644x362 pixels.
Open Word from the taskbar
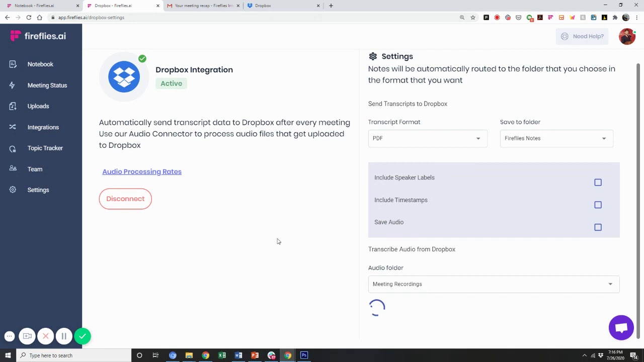pyautogui.click(x=238, y=355)
